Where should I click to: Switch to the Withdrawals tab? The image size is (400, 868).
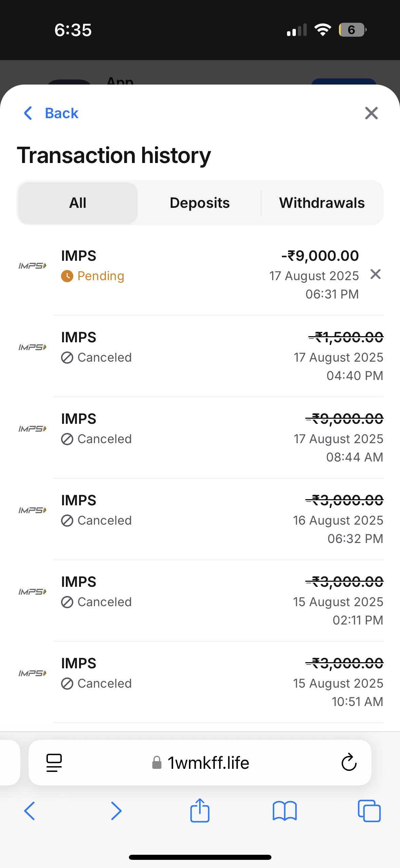click(322, 203)
